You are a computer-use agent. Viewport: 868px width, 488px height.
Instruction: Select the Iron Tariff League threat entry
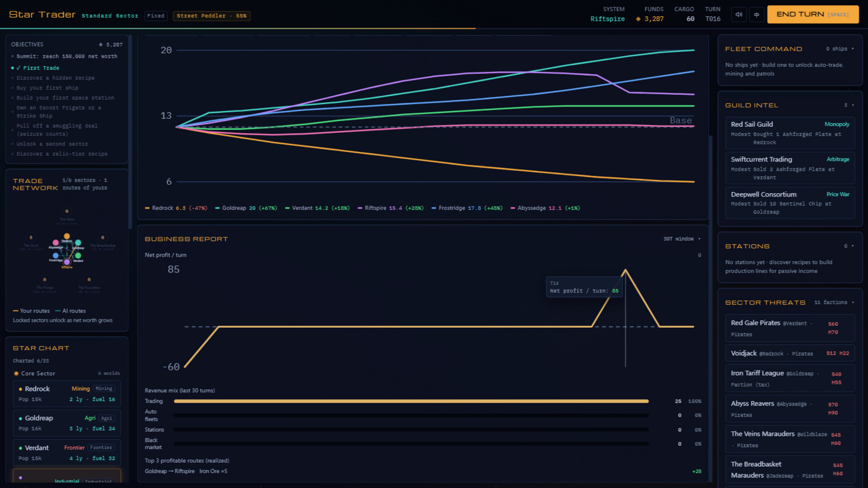click(x=790, y=378)
